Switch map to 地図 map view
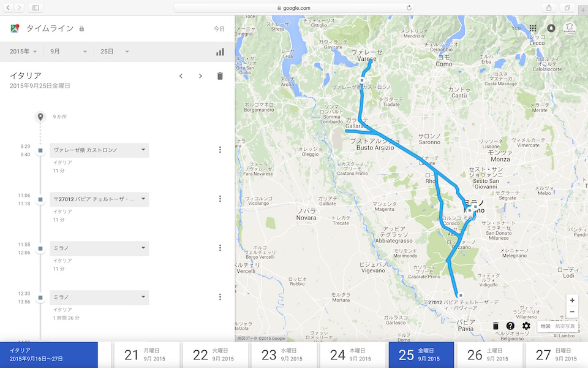588x368 pixels. click(x=545, y=326)
